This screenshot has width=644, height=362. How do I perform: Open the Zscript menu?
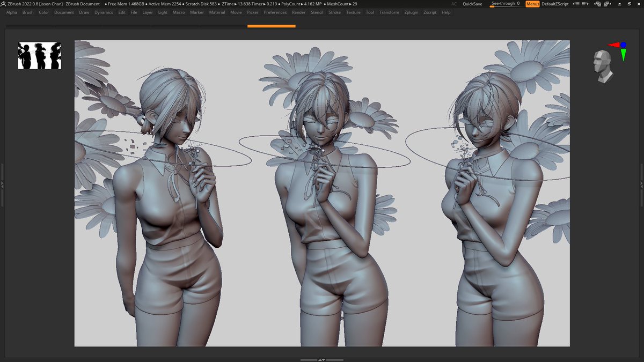point(430,12)
